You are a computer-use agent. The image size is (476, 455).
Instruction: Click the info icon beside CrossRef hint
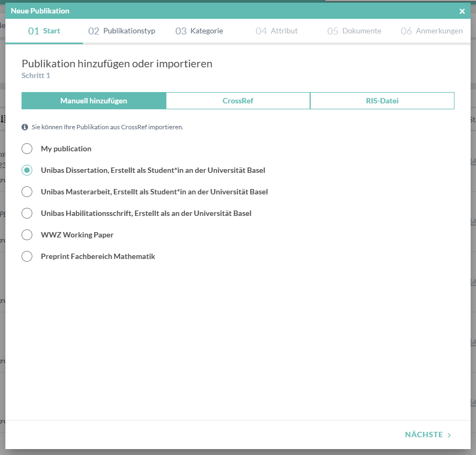25,127
